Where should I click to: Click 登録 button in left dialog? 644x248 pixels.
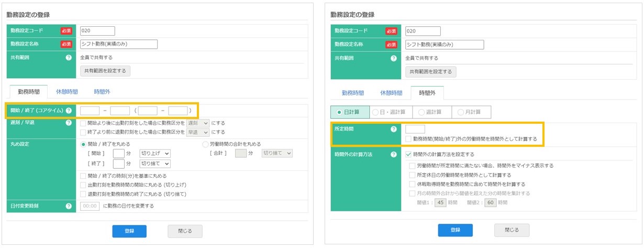click(x=129, y=231)
